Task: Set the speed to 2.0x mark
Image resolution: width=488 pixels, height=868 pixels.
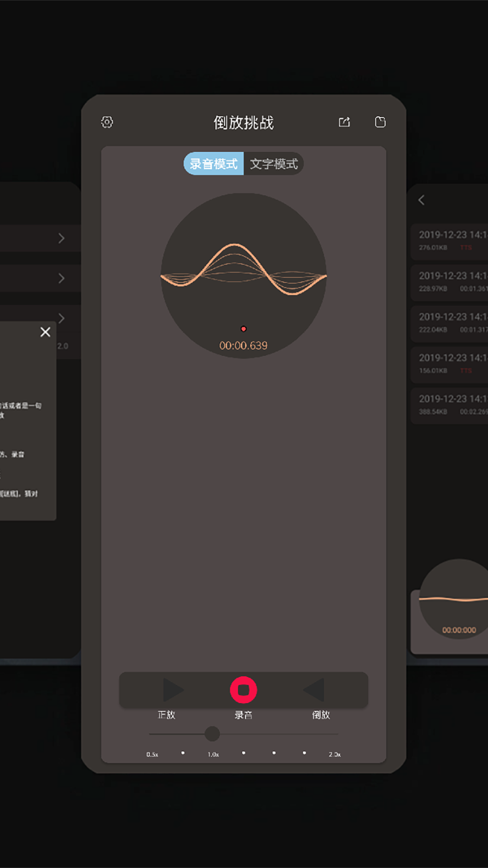Action: coord(337,734)
